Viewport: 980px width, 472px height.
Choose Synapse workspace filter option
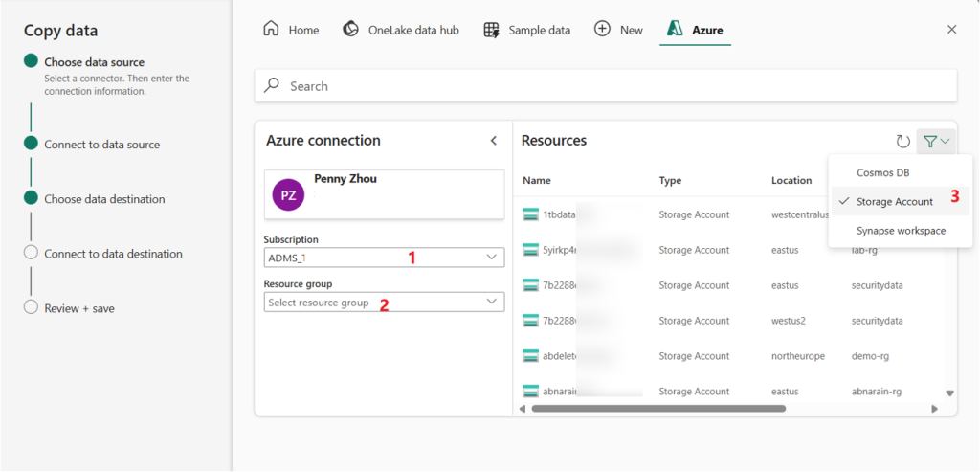tap(901, 231)
